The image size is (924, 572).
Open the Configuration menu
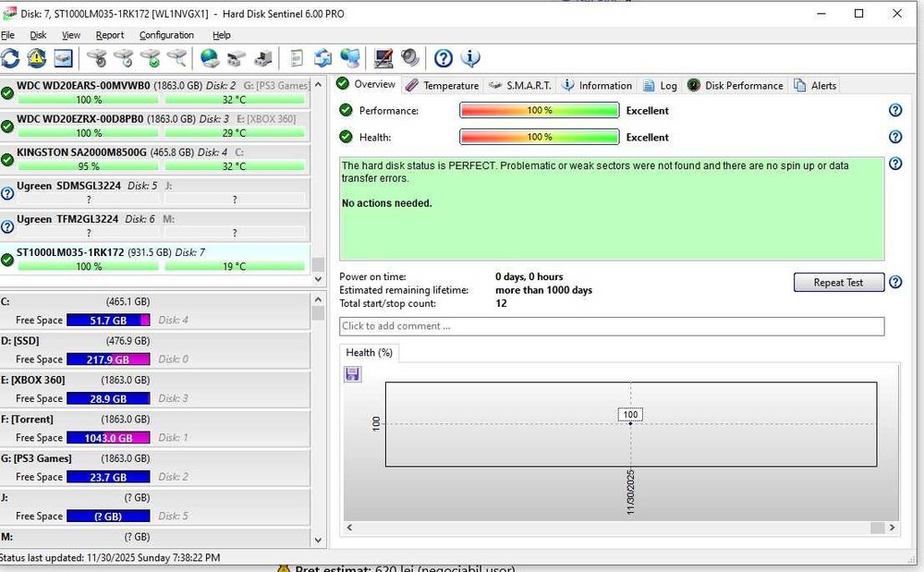[166, 35]
